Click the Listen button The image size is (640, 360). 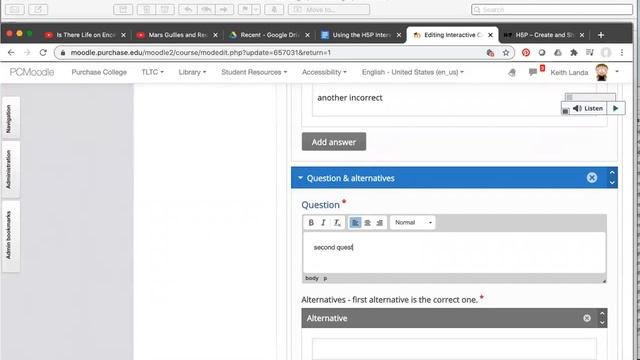pos(588,108)
